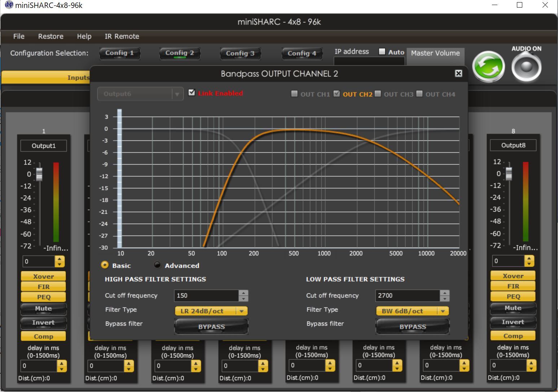Mute Output1 channel
The height and width of the screenshot is (392, 558).
43,309
